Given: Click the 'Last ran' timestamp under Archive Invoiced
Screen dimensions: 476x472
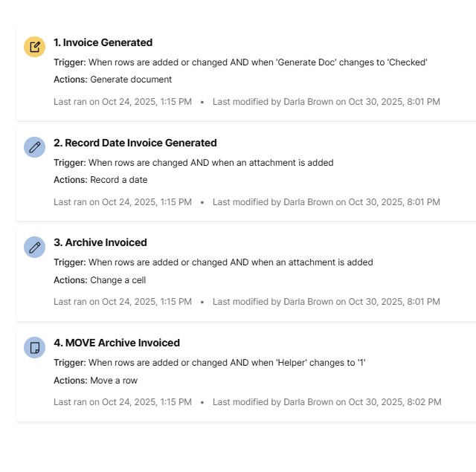Looking at the screenshot, I should pyautogui.click(x=123, y=302).
